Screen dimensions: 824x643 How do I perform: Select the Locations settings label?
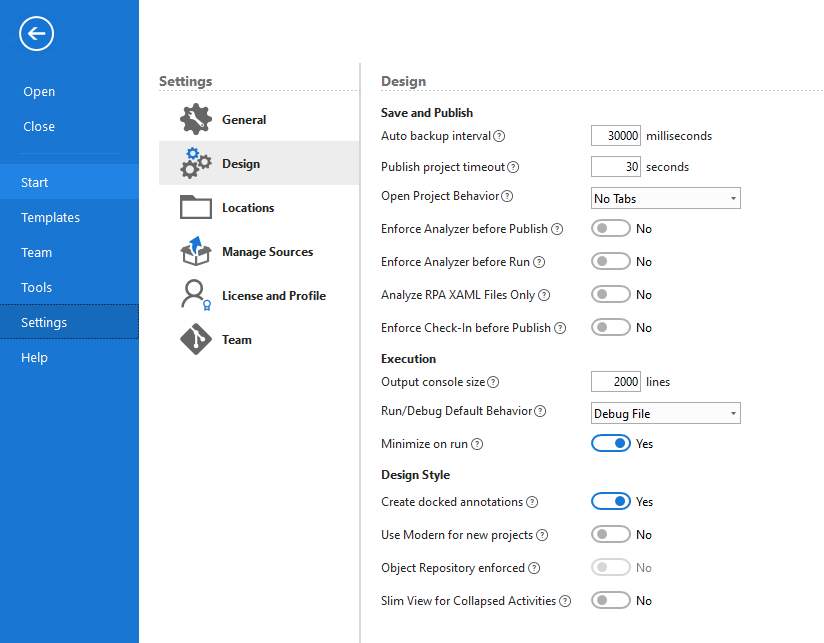coord(248,208)
